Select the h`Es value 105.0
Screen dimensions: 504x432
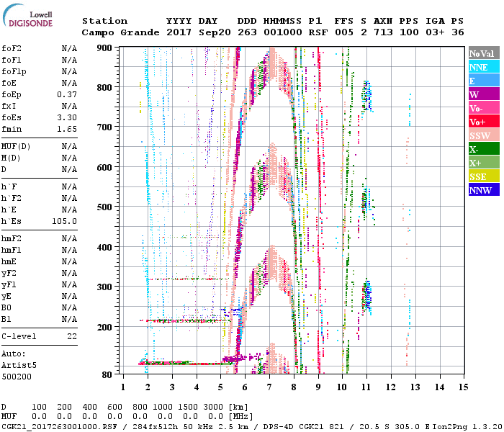(x=65, y=221)
